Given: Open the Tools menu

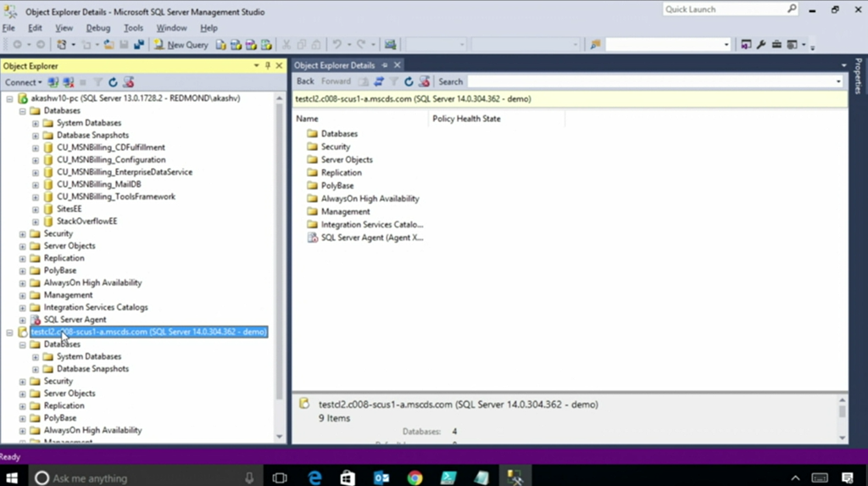Looking at the screenshot, I should click(x=133, y=28).
